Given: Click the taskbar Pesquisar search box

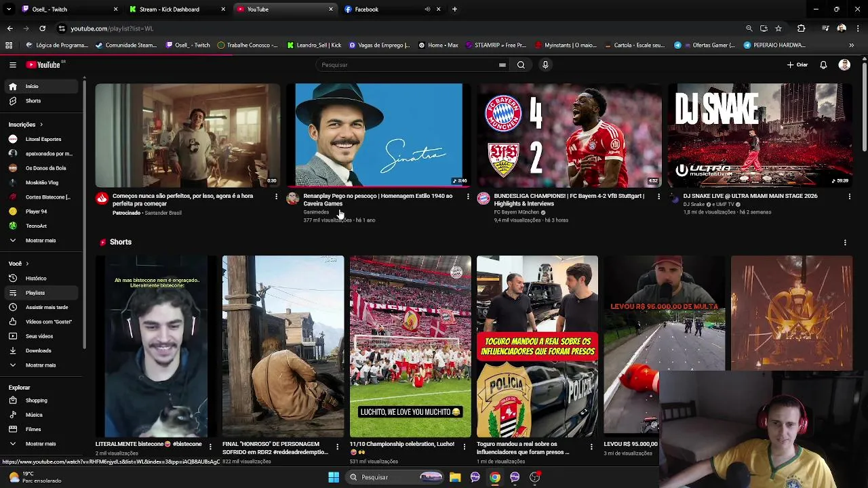Looking at the screenshot, I should [x=395, y=477].
